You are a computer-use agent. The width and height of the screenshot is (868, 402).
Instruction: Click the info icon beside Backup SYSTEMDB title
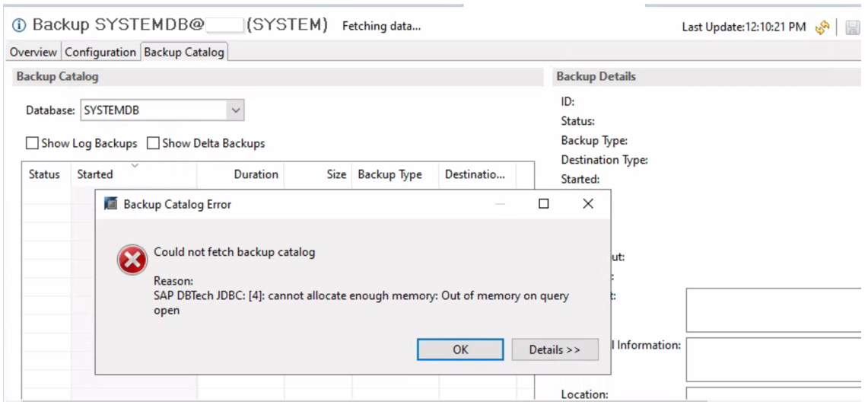(19, 25)
